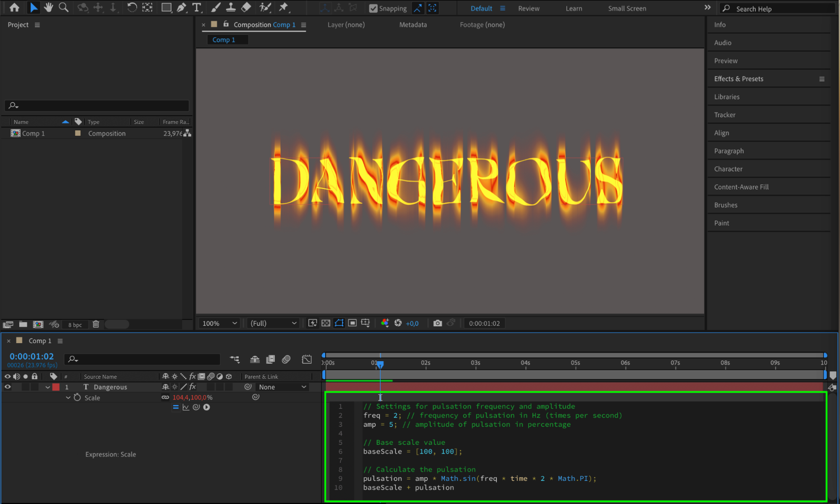
Task: Open the Character panel
Action: coord(728,169)
